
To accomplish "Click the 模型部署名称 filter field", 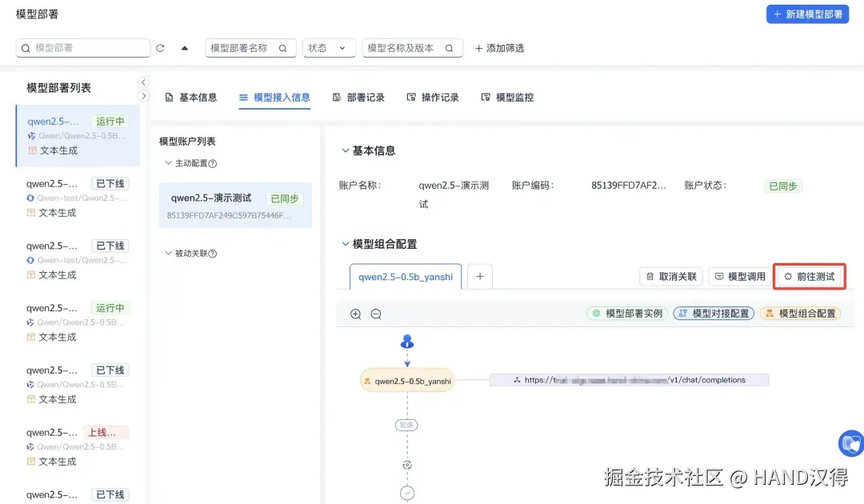I will 250,48.
